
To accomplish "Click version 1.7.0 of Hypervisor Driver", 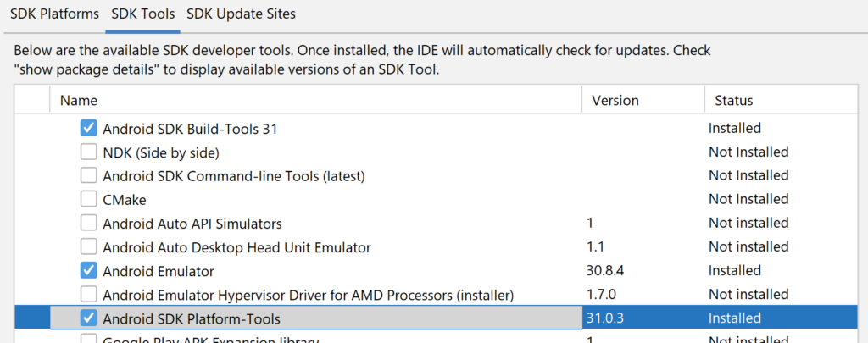I will (601, 295).
